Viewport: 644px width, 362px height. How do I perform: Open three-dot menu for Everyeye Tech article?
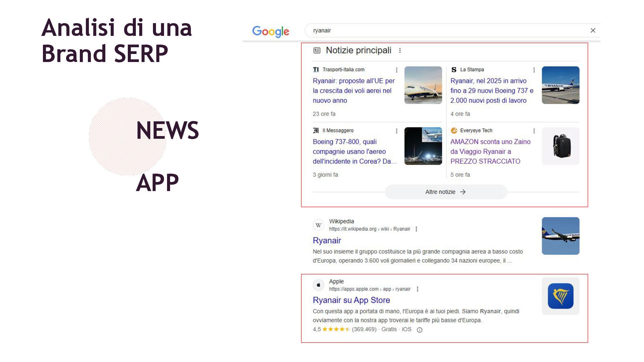(534, 131)
